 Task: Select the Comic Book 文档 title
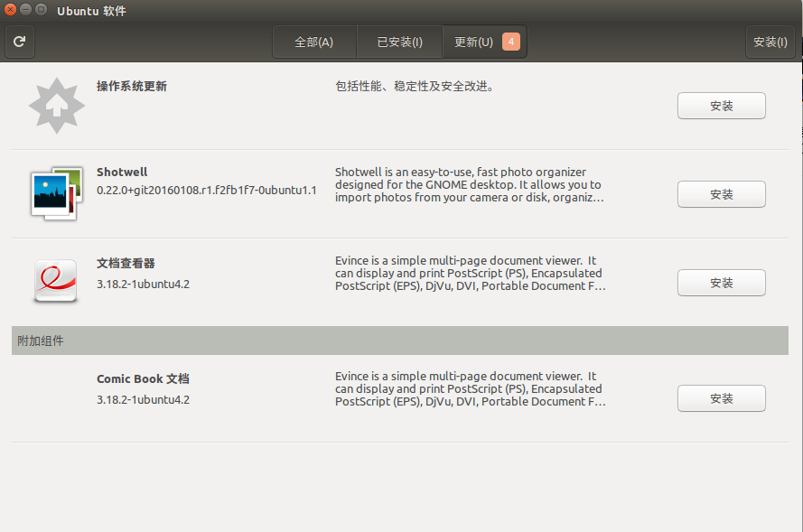(x=143, y=378)
